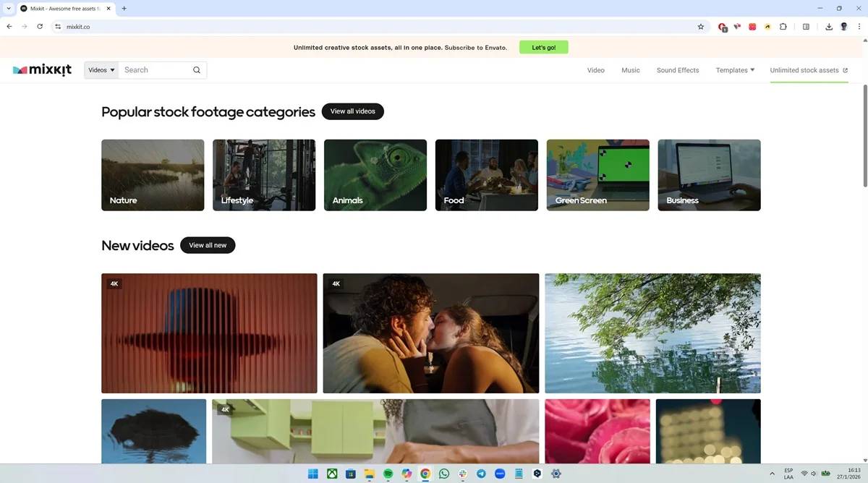Open the pink rose video
The height and width of the screenshot is (483, 868).
point(597,431)
